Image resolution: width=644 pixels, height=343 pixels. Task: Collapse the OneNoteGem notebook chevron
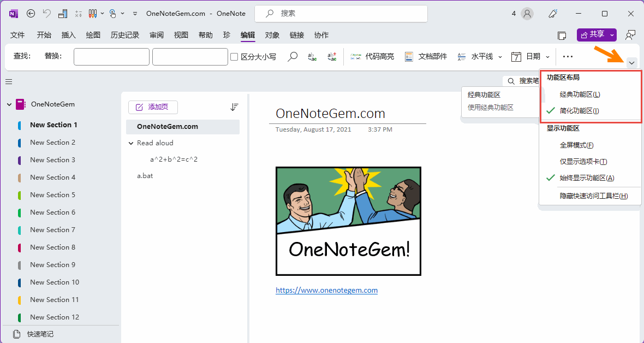(9, 104)
